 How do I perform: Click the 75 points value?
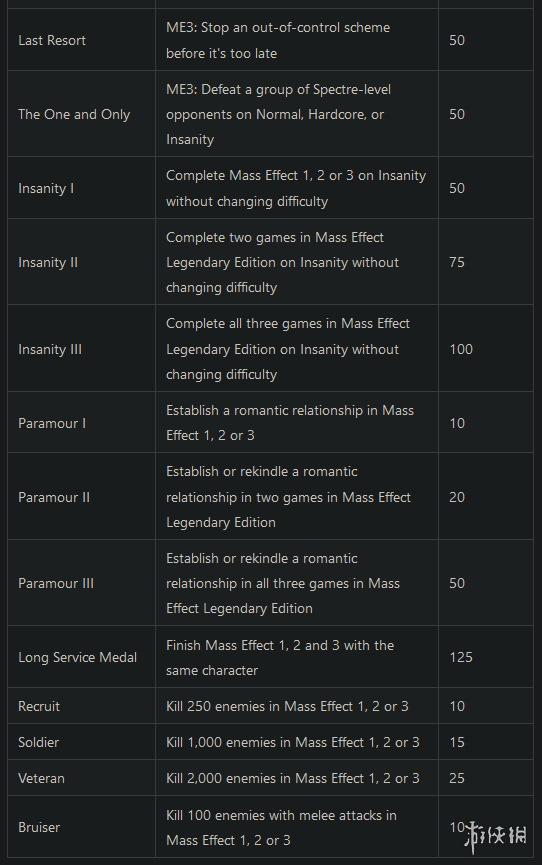[457, 262]
